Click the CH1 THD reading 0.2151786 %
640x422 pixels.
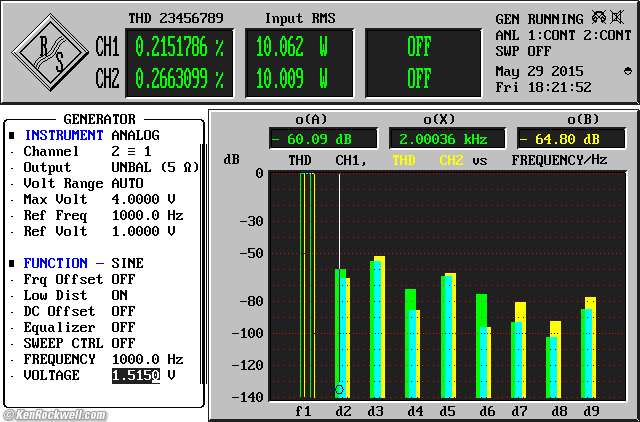click(179, 47)
